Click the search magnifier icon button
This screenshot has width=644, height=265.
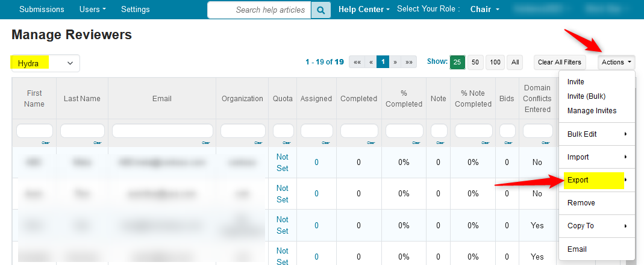[320, 10]
